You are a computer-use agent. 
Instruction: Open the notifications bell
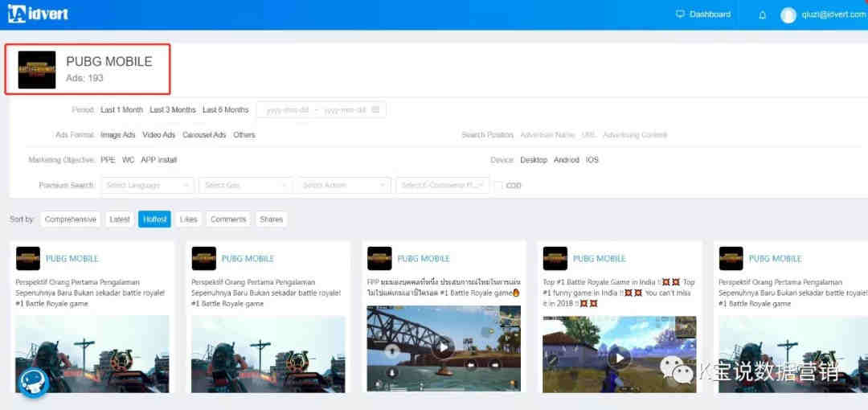coord(762,15)
